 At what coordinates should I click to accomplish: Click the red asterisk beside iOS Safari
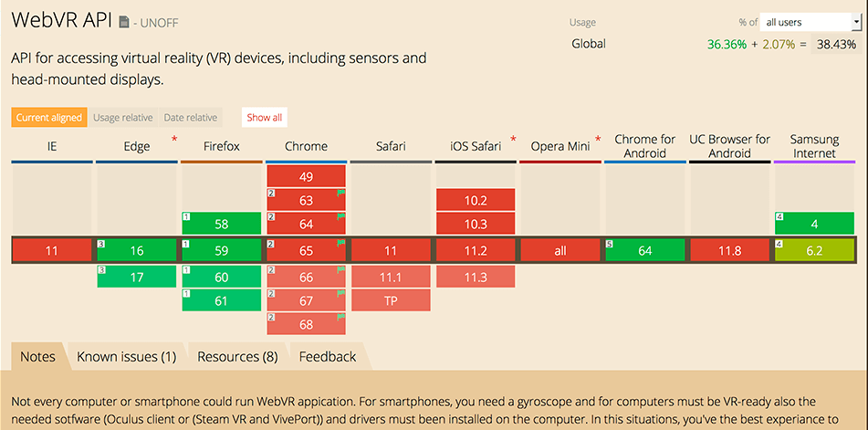513,140
